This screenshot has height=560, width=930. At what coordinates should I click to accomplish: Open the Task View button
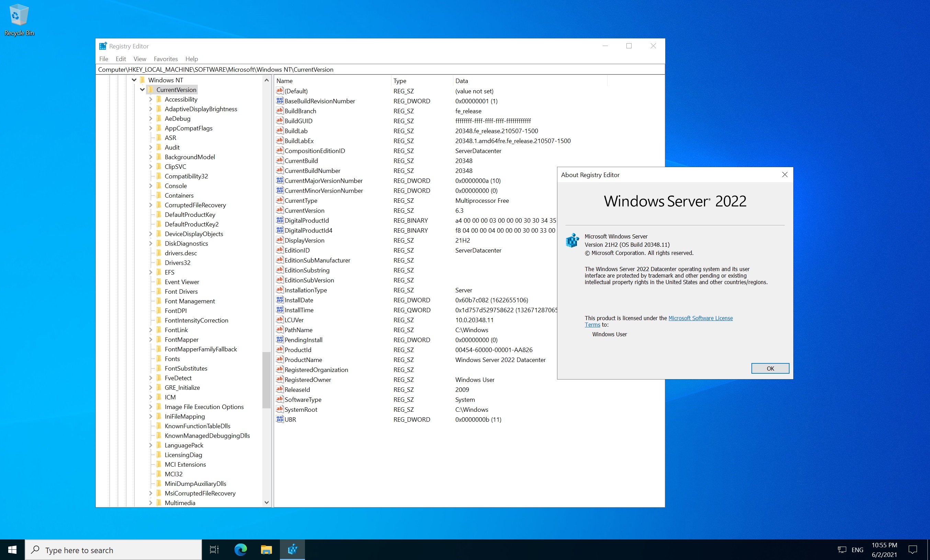click(x=214, y=549)
